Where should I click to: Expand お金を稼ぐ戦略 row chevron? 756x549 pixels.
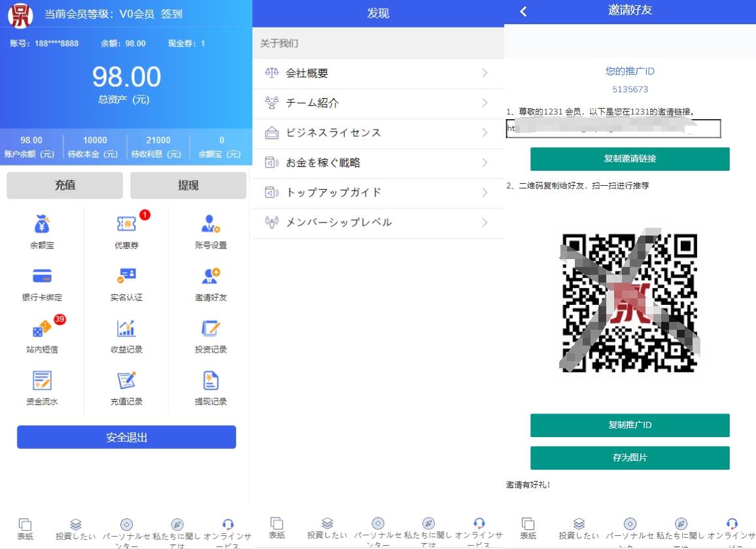click(x=485, y=162)
